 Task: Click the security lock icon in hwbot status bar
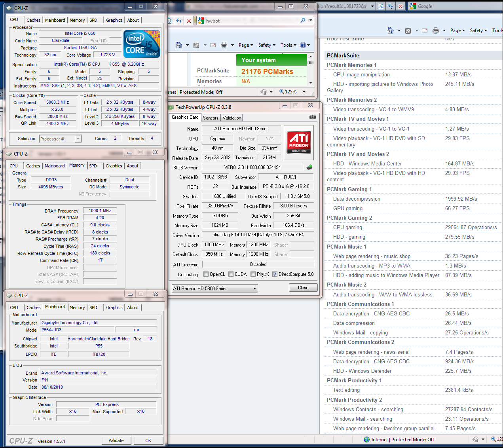264,92
